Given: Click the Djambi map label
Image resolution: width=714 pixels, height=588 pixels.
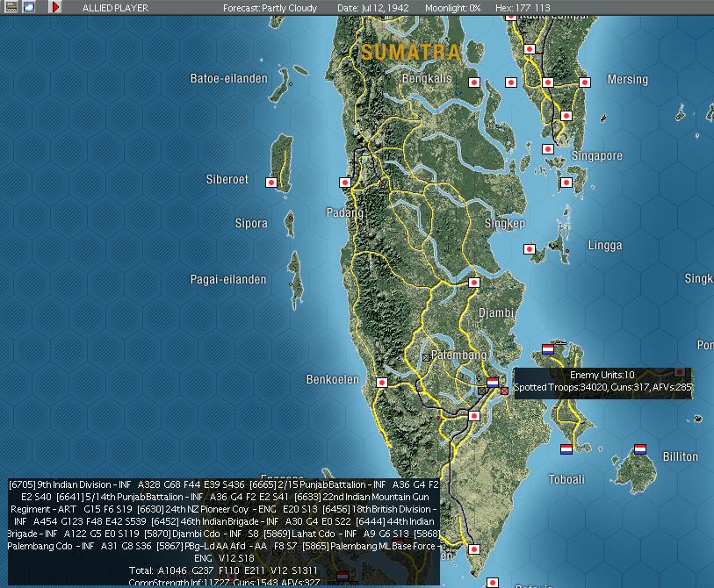Looking at the screenshot, I should pyautogui.click(x=496, y=312).
